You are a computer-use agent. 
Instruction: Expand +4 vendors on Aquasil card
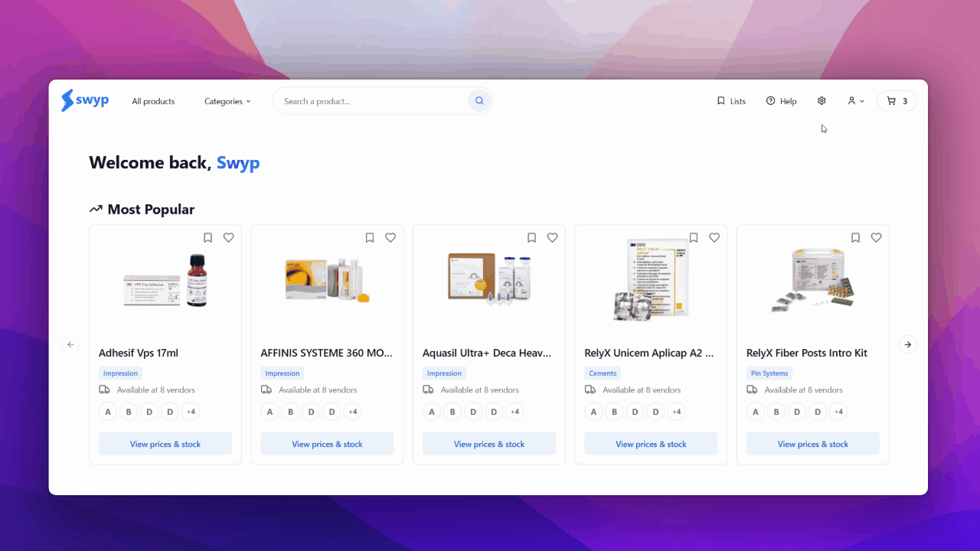(514, 412)
